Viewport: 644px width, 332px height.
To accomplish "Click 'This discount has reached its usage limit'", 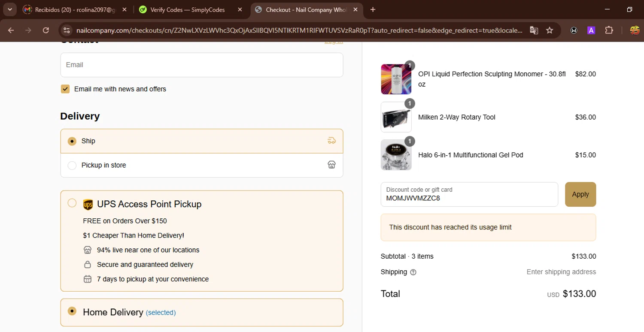I will coord(450,227).
